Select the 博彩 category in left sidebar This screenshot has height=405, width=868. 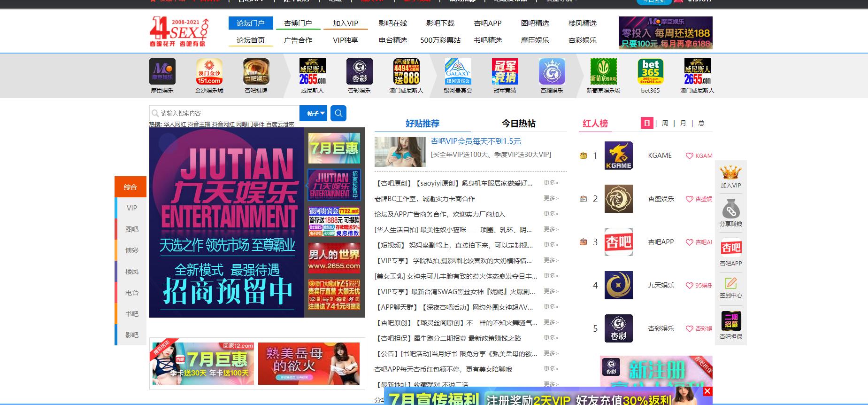pyautogui.click(x=132, y=250)
